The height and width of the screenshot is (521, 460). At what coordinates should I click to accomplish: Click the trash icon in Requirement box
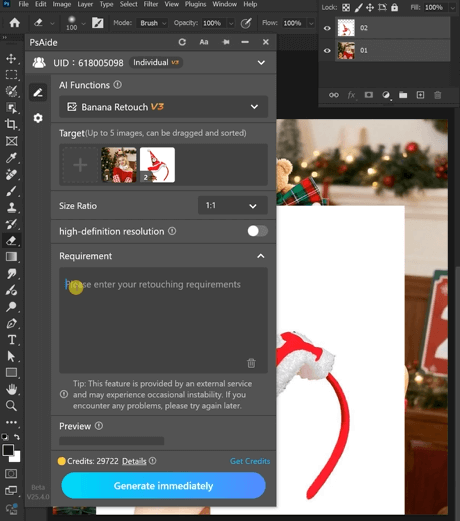tap(251, 363)
